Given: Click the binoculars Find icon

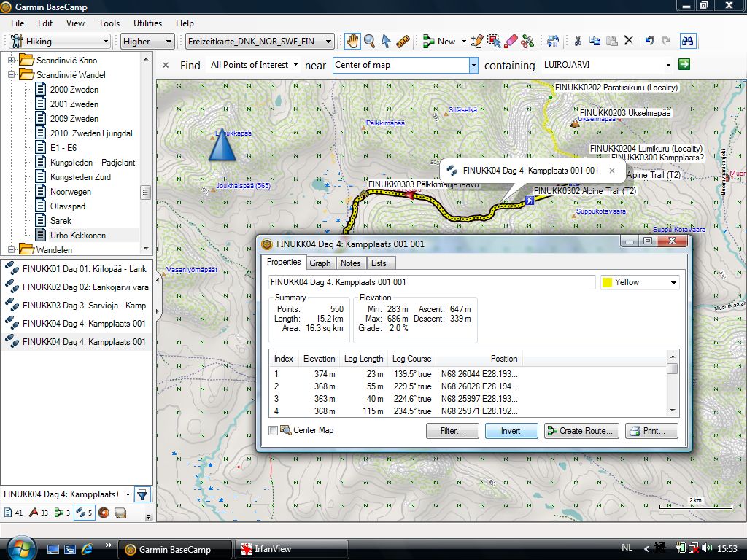Looking at the screenshot, I should 687,42.
